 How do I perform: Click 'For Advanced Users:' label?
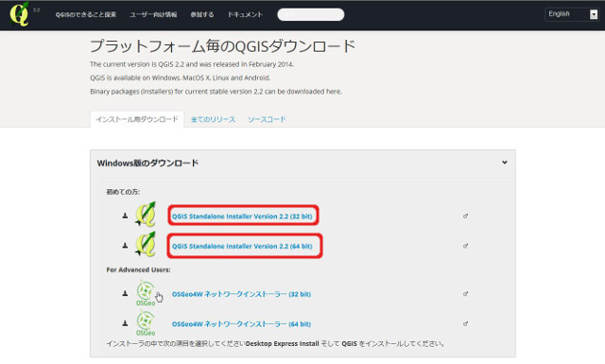tap(138, 269)
